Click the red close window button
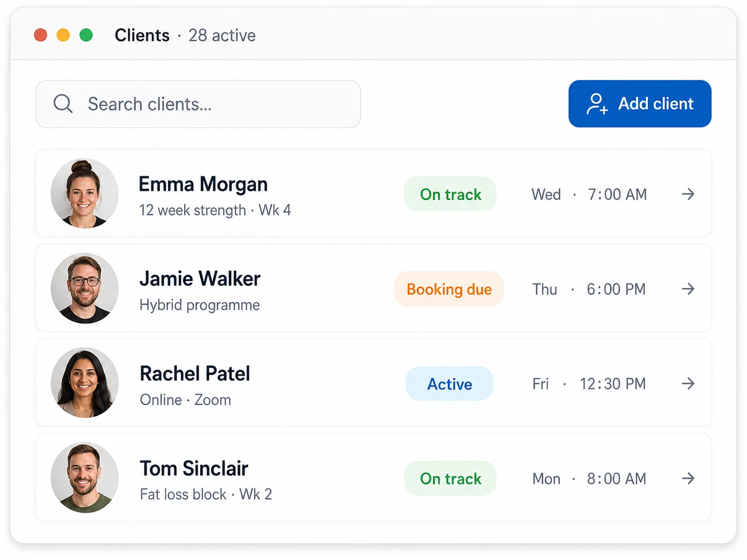 click(x=41, y=35)
